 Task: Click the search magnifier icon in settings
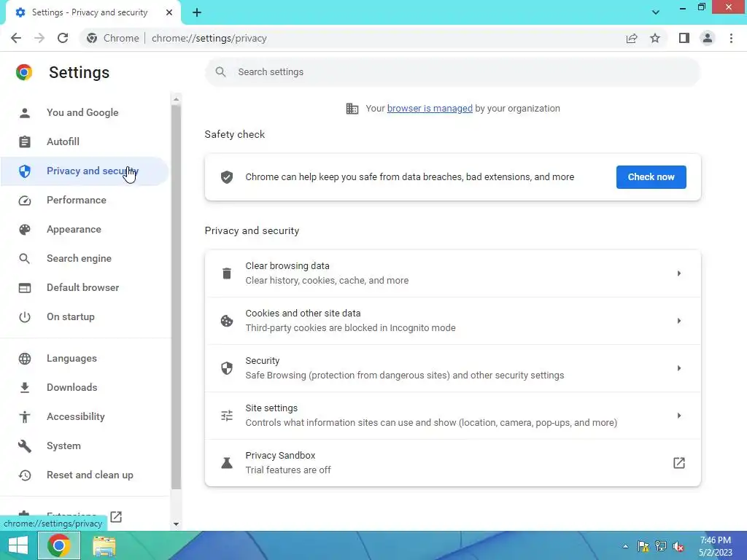coord(220,72)
